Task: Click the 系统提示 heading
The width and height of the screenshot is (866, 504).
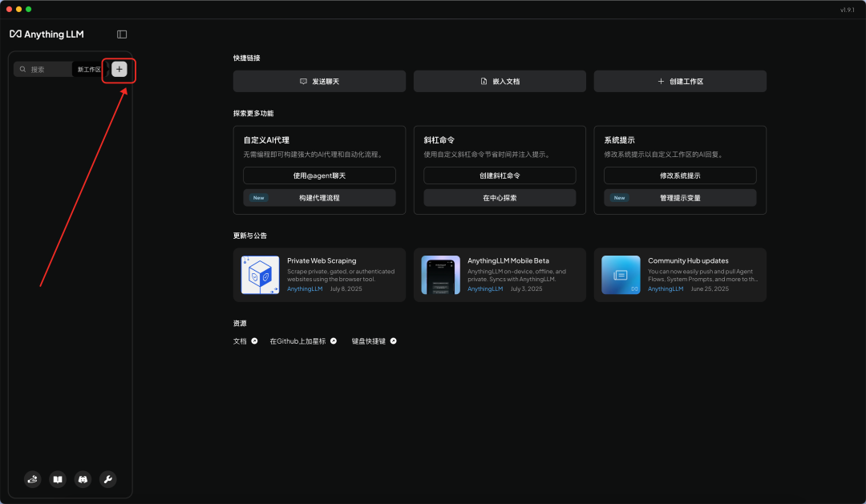Action: [619, 140]
